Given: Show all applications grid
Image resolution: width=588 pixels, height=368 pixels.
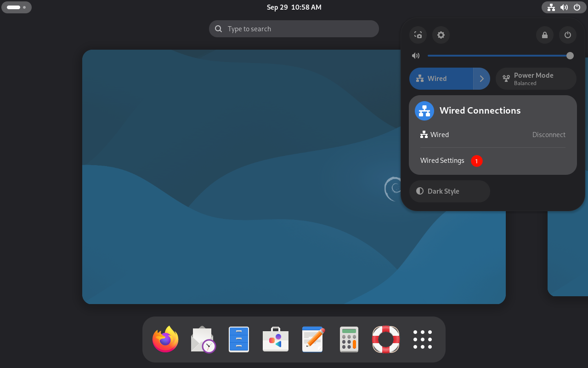Looking at the screenshot, I should tap(423, 339).
